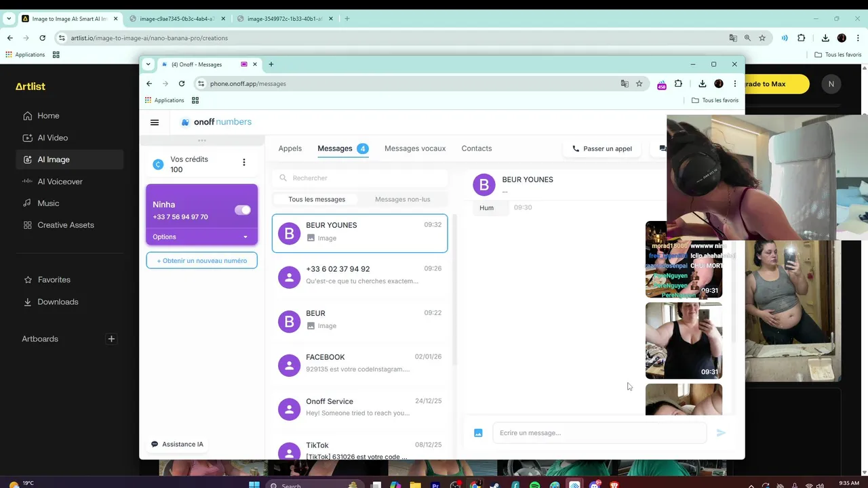Open zoom icon in Artlist address bar

[747, 38]
